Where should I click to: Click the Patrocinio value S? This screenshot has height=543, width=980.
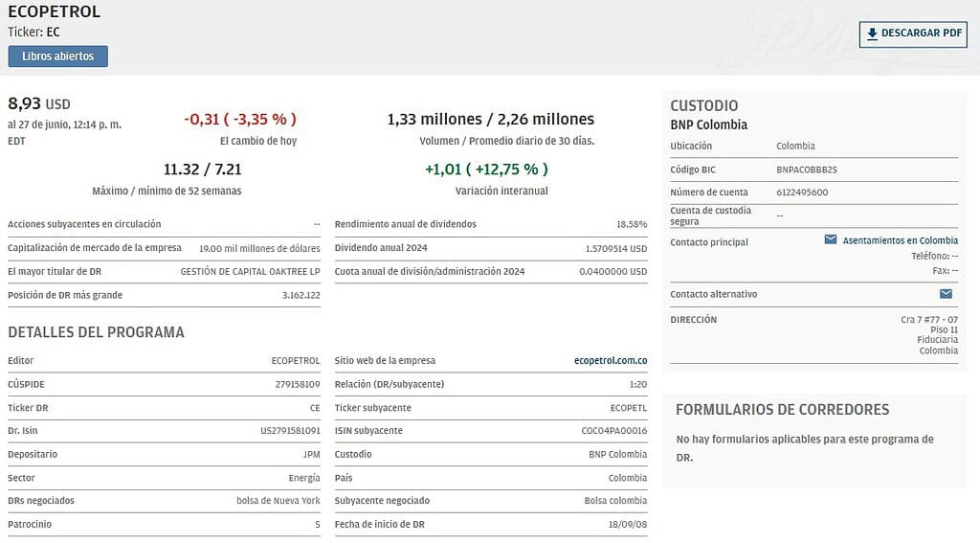pyautogui.click(x=318, y=524)
